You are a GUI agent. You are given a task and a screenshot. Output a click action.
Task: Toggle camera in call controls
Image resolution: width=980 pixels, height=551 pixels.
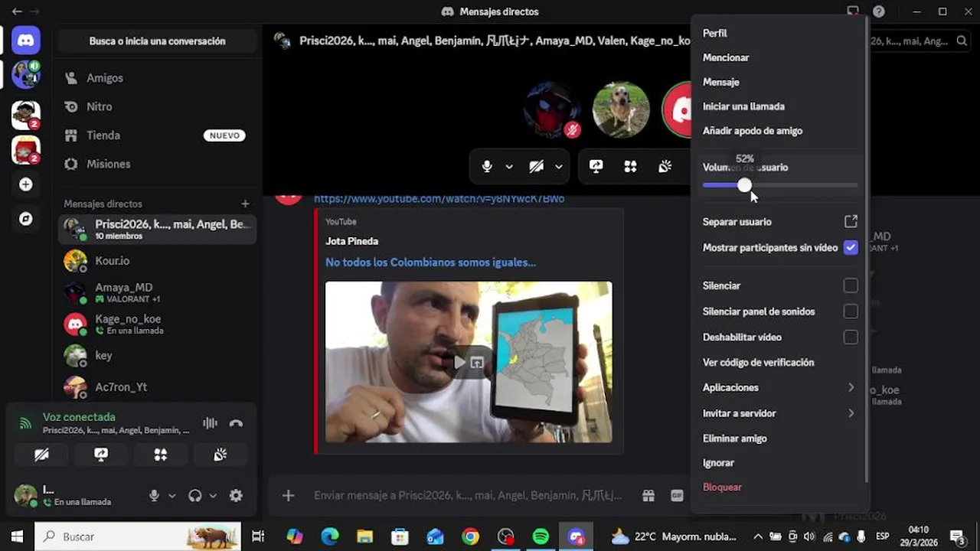tap(537, 167)
